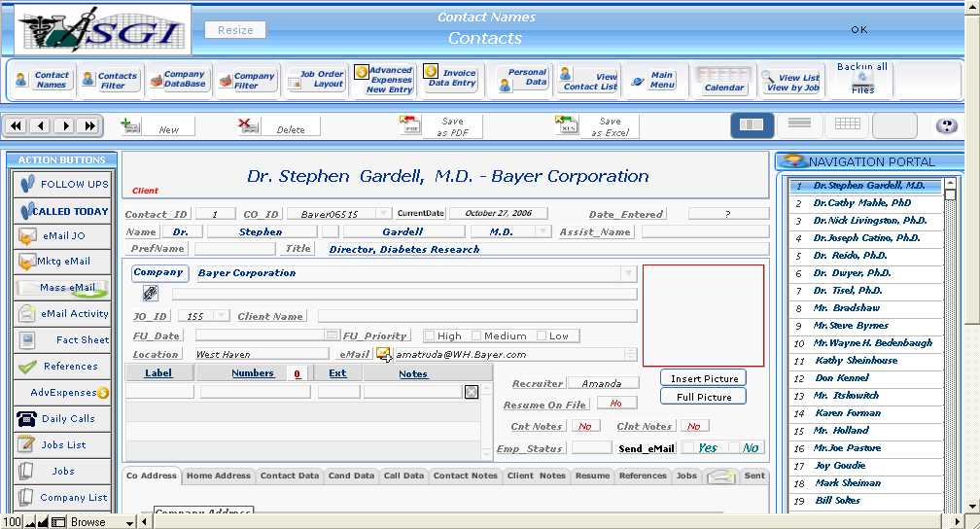The height and width of the screenshot is (529, 980).
Task: Go to next record arrow
Action: (x=65, y=125)
